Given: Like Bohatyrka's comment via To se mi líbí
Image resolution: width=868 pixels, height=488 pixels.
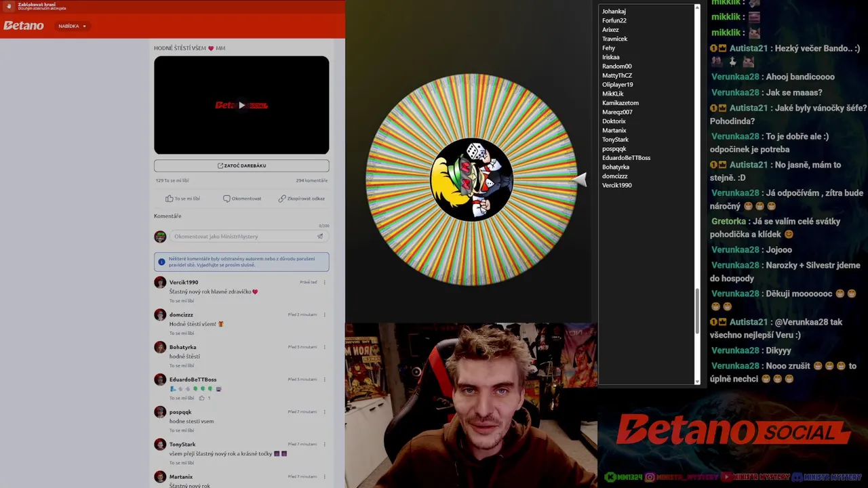Looking at the screenshot, I should tap(182, 365).
